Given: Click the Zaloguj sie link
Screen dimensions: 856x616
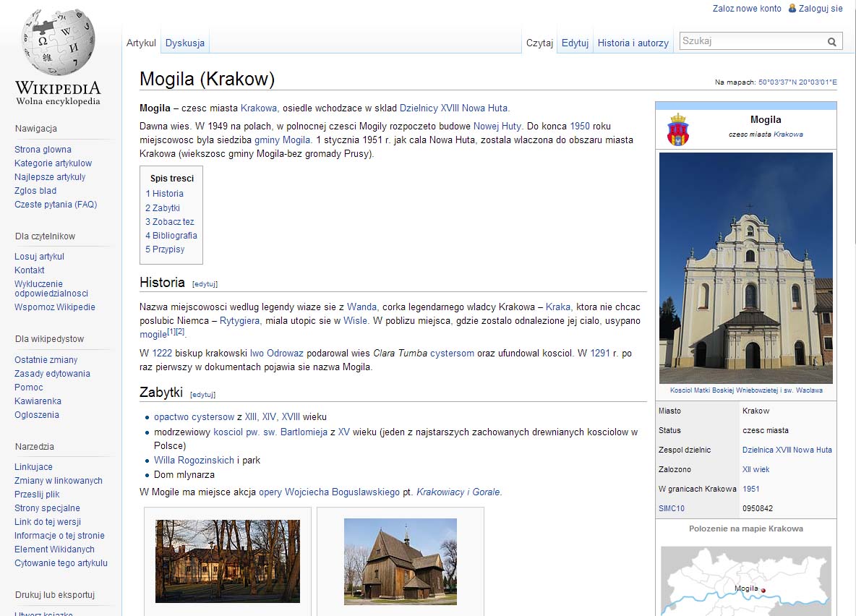Looking at the screenshot, I should [x=821, y=8].
